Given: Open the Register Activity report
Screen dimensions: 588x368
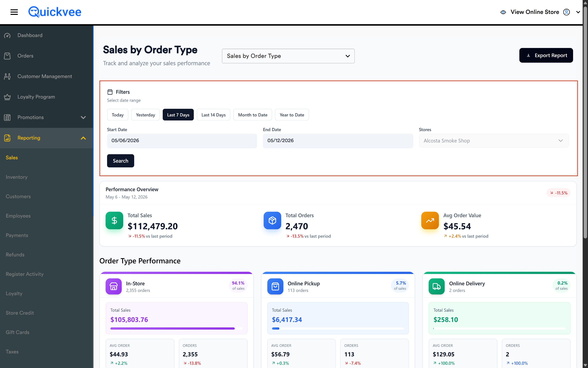Looking at the screenshot, I should point(25,274).
